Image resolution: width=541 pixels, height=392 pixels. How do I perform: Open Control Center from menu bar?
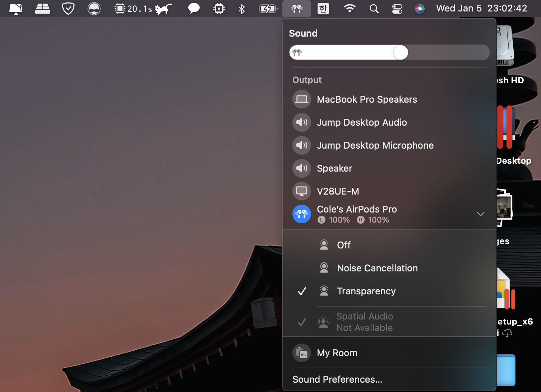pyautogui.click(x=397, y=9)
